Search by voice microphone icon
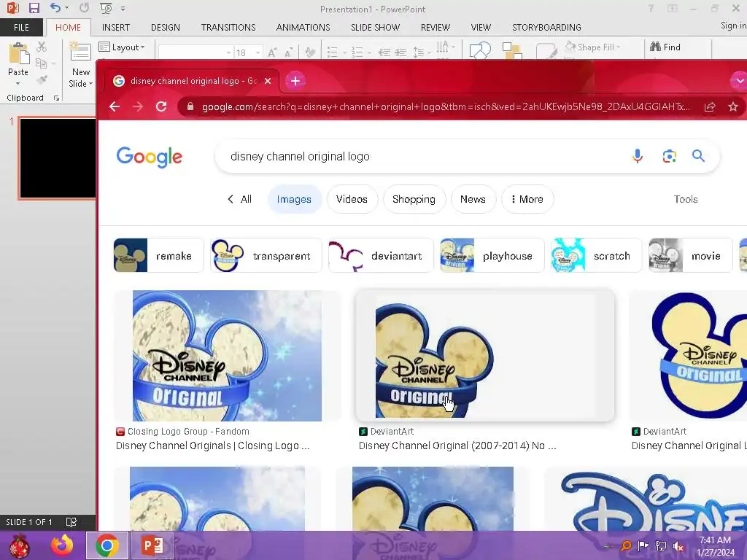The height and width of the screenshot is (560, 747). [x=638, y=156]
